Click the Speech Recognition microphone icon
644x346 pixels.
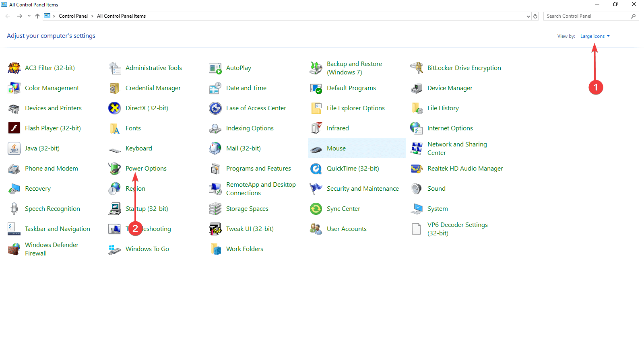pyautogui.click(x=14, y=209)
